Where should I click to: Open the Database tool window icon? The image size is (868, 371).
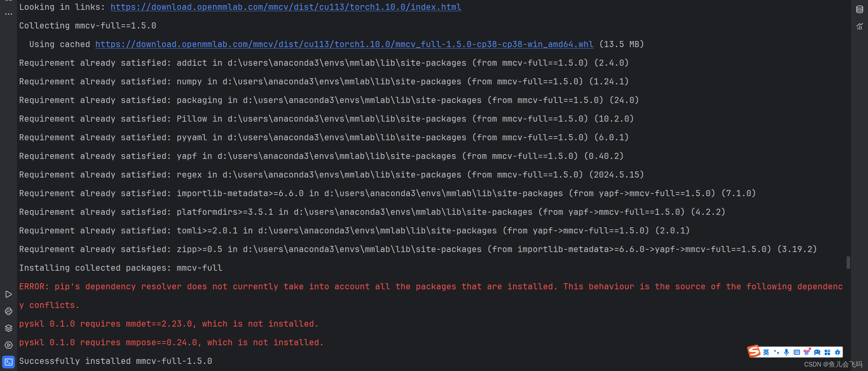[x=860, y=9]
